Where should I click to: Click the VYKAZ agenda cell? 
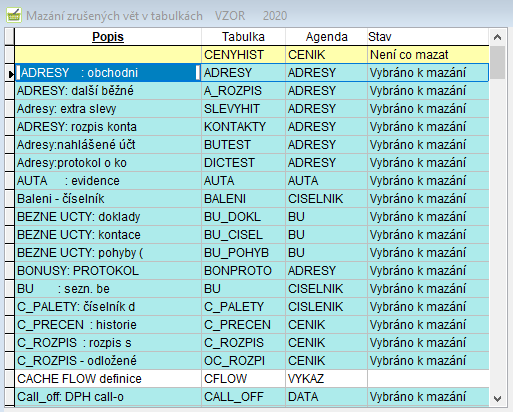click(x=326, y=379)
